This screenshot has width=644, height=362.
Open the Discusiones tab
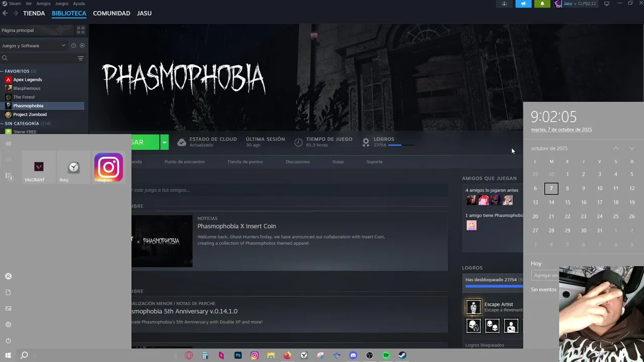click(x=297, y=162)
